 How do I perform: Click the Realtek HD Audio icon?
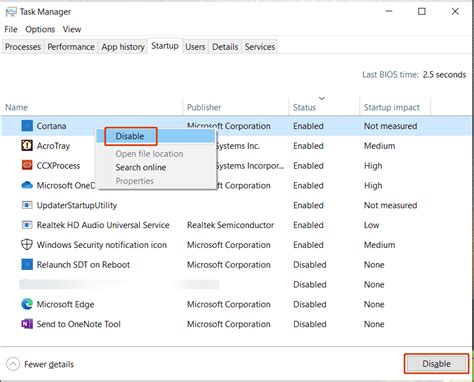coord(27,225)
